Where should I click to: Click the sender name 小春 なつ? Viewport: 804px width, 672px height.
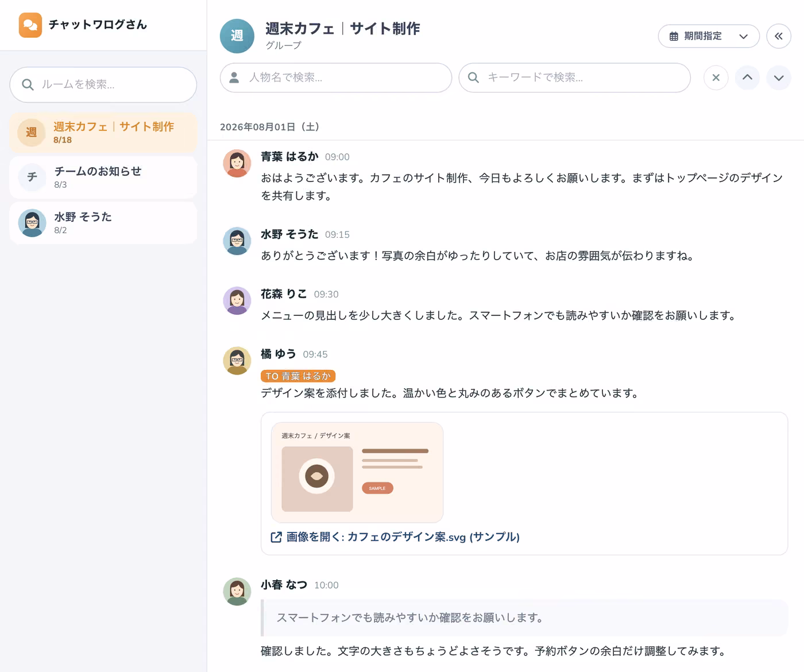[284, 585]
